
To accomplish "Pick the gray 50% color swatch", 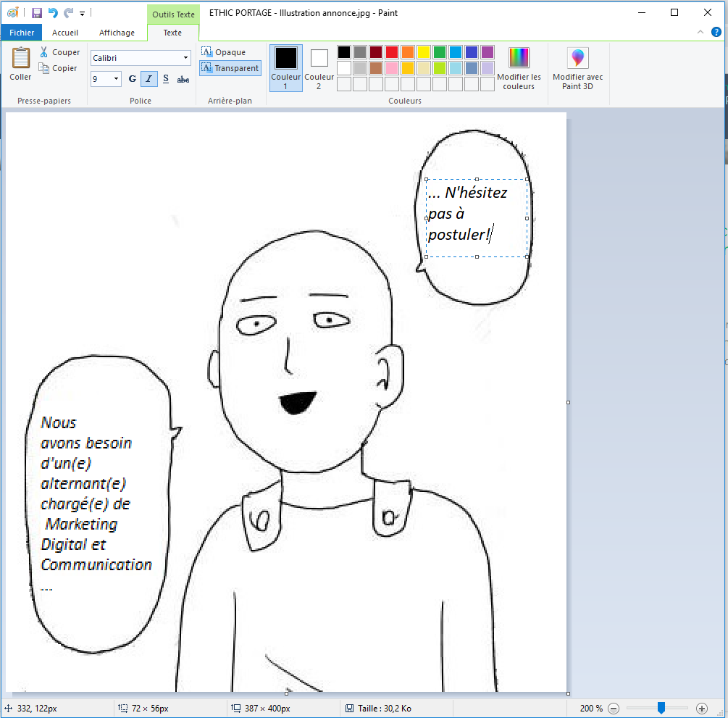I will tap(360, 52).
